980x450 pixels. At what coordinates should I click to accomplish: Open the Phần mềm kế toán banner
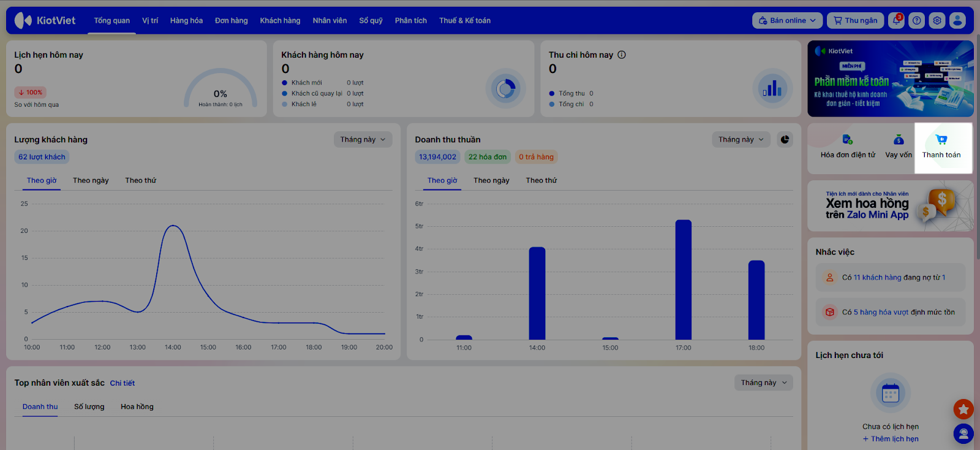(890, 78)
